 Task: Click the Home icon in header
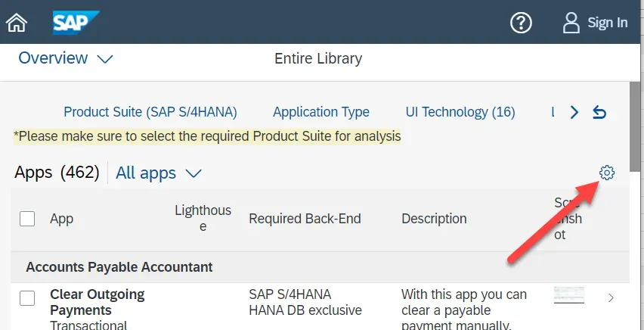[17, 23]
